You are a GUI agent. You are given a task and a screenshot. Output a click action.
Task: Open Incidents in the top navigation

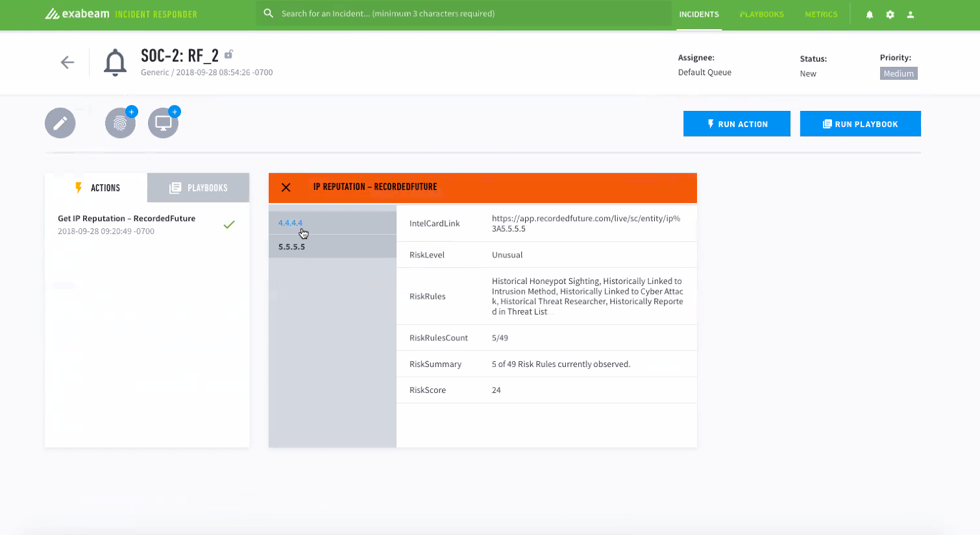click(x=699, y=14)
